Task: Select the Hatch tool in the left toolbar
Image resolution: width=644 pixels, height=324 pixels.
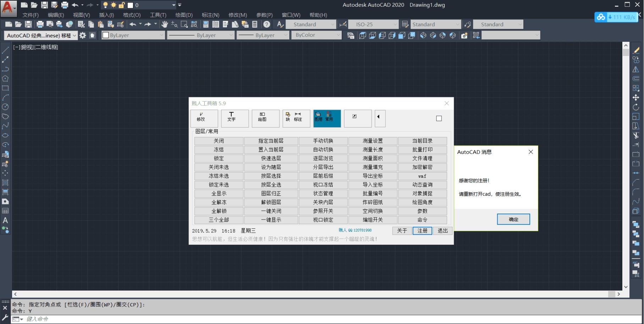Action: [5, 183]
